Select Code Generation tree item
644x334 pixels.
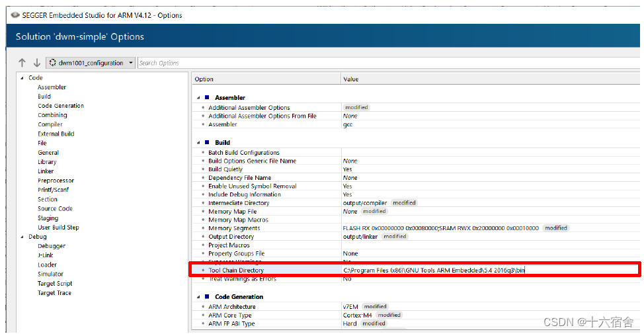click(61, 106)
